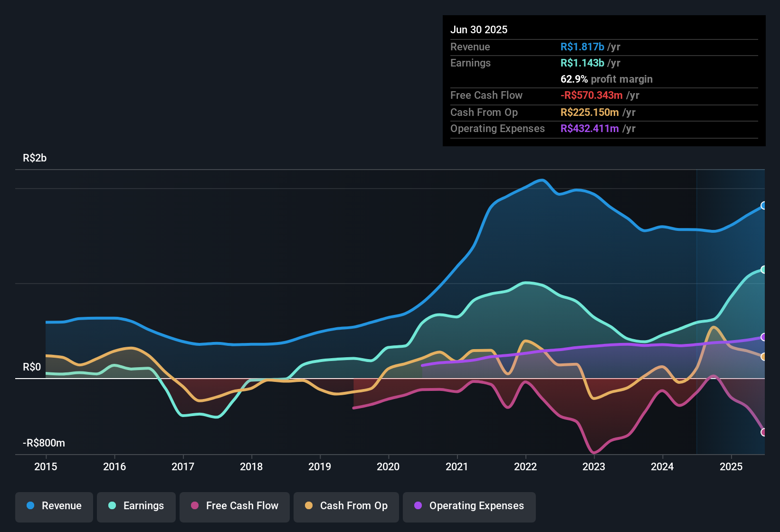The width and height of the screenshot is (780, 532).
Task: Toggle off the Operating Expenses series
Action: [469, 506]
